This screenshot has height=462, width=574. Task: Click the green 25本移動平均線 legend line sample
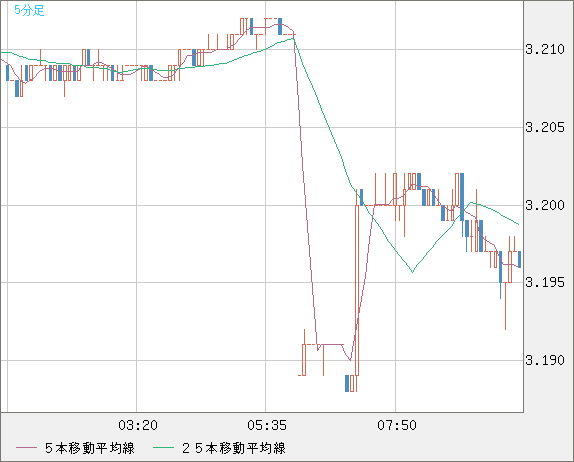(163, 448)
